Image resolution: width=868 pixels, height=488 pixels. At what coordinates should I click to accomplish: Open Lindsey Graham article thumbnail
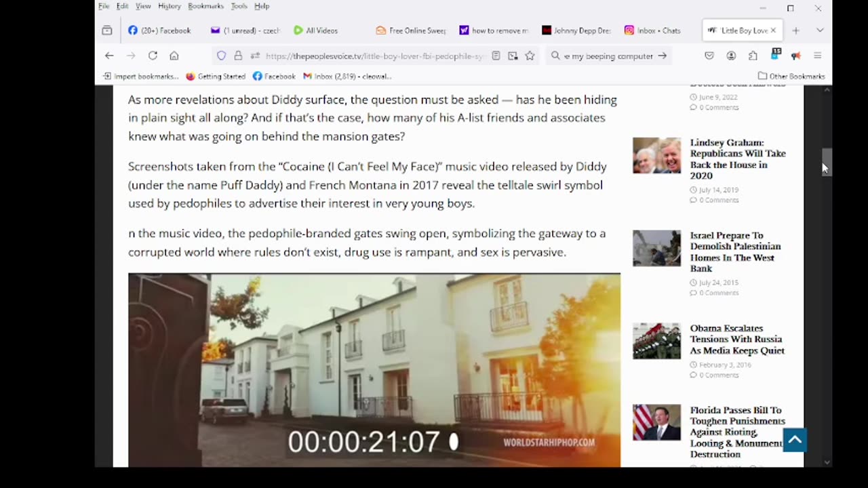656,155
